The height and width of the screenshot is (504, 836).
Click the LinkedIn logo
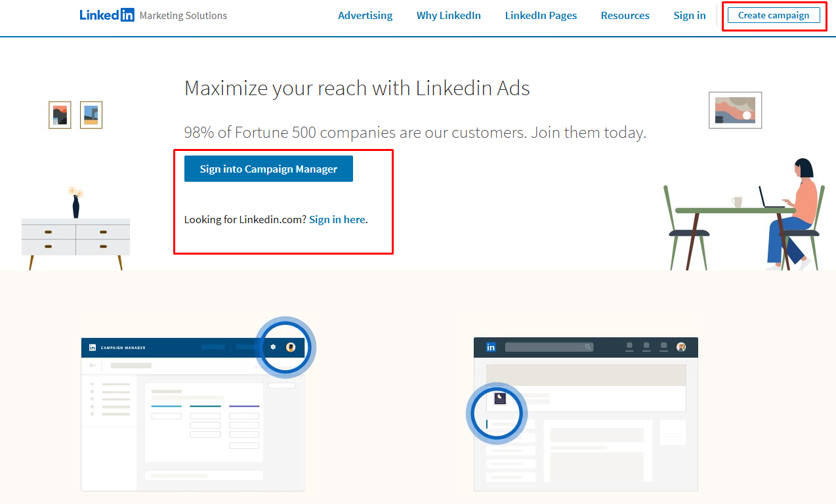click(107, 15)
